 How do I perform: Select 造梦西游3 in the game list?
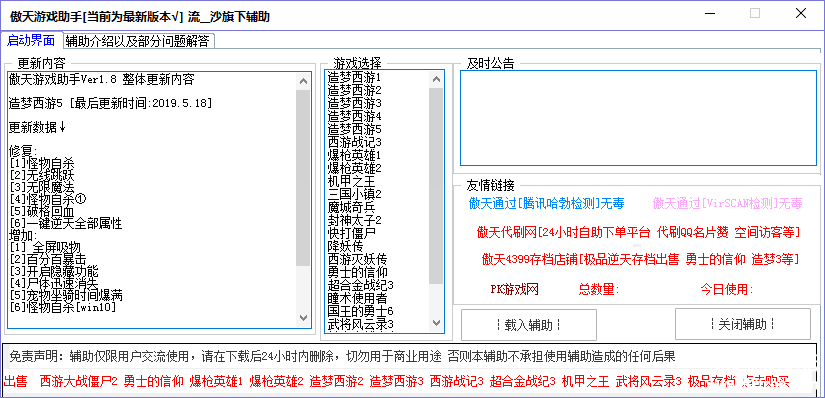tap(354, 103)
